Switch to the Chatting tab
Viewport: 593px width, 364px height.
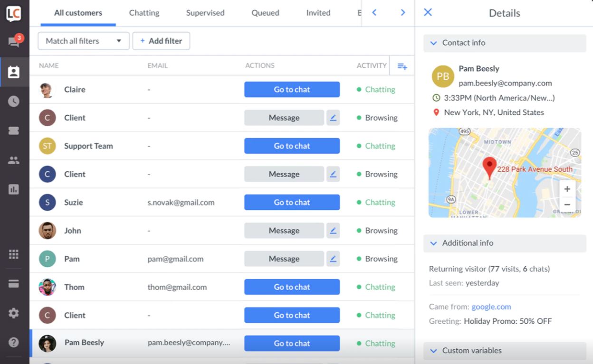pyautogui.click(x=144, y=13)
